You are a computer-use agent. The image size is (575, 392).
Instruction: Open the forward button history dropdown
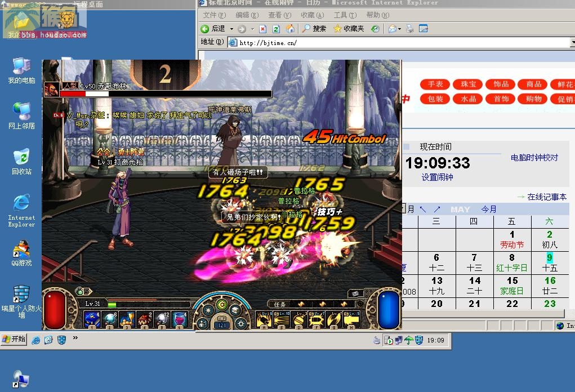coord(252,29)
